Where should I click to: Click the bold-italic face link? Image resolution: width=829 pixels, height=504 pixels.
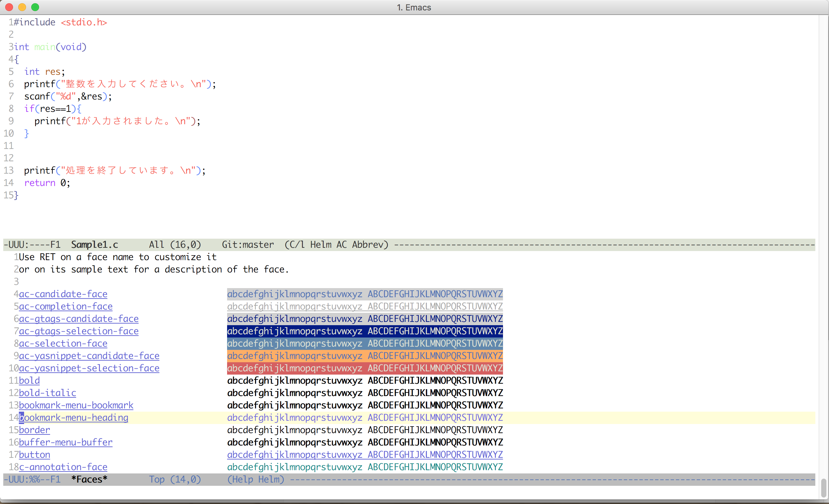[48, 393]
